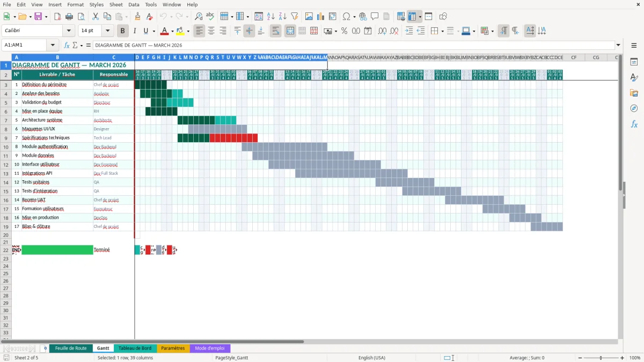This screenshot has height=362, width=644.
Task: Open the Styles menu
Action: pos(97,4)
